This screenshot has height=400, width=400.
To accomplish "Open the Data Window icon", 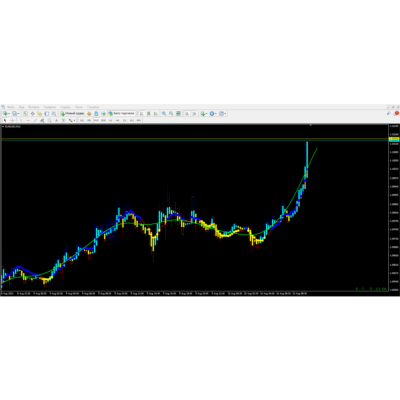I will [x=33, y=114].
